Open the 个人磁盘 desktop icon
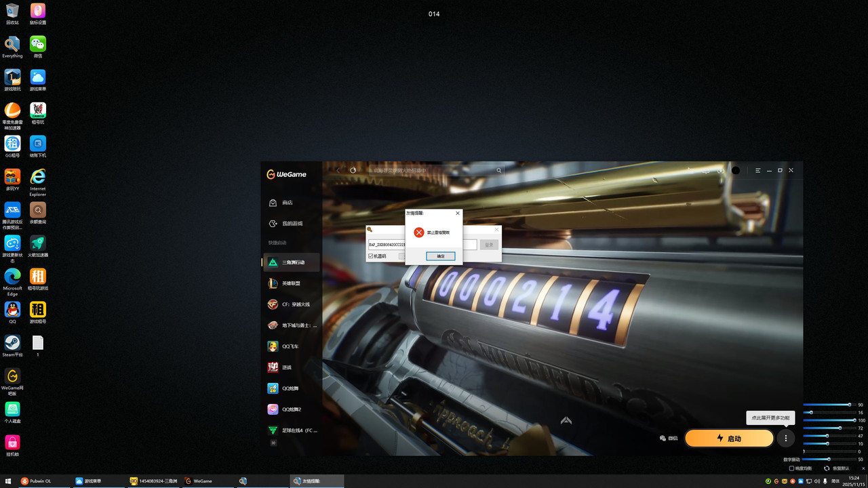Screen dimensions: 868x488 [12, 412]
